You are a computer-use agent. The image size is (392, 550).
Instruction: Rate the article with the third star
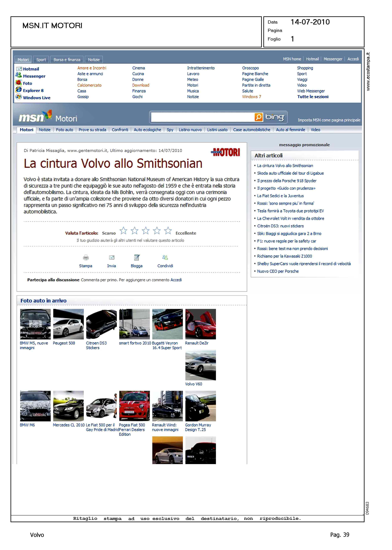(x=146, y=231)
